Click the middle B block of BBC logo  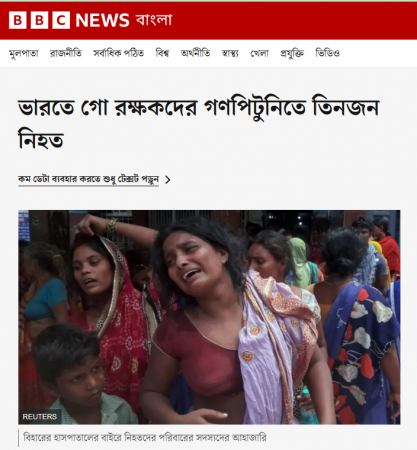click(x=39, y=20)
